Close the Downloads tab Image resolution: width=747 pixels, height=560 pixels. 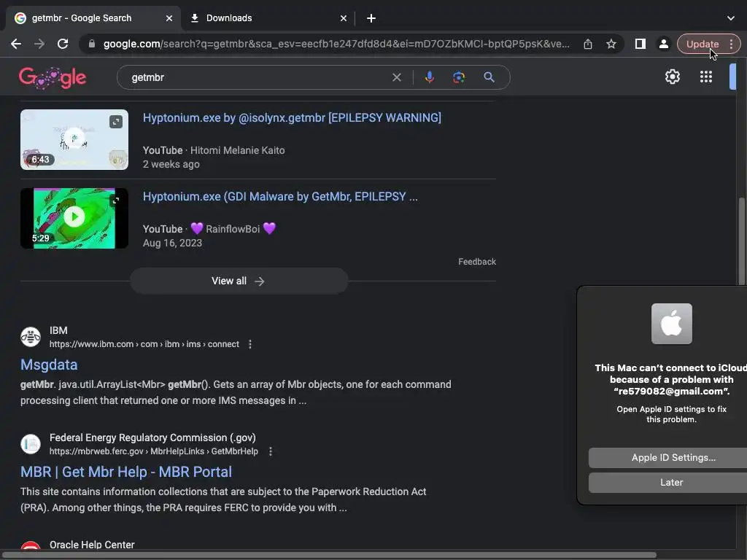[x=344, y=18]
